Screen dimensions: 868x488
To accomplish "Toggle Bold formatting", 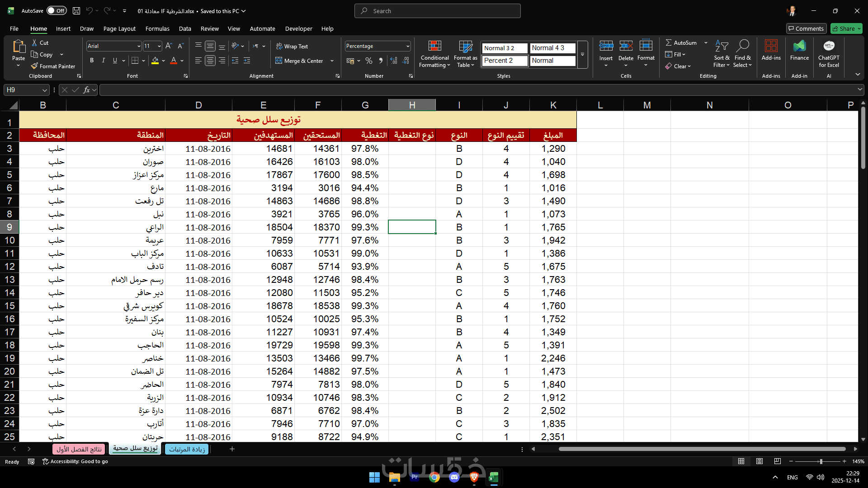I will click(92, 61).
